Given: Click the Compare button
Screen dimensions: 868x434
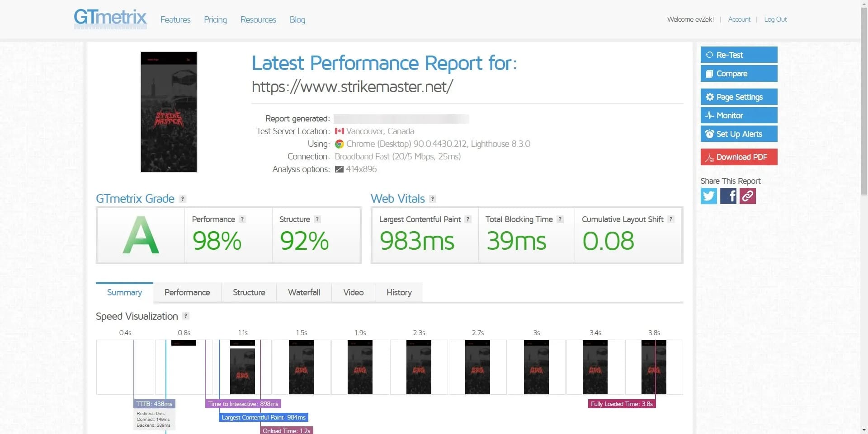Looking at the screenshot, I should point(739,73).
